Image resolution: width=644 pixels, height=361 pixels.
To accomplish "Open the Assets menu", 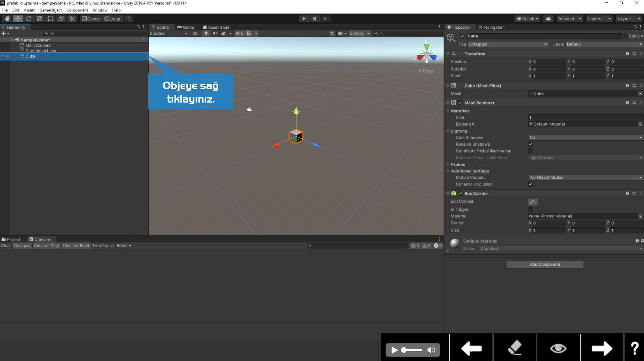I will 29,10.
